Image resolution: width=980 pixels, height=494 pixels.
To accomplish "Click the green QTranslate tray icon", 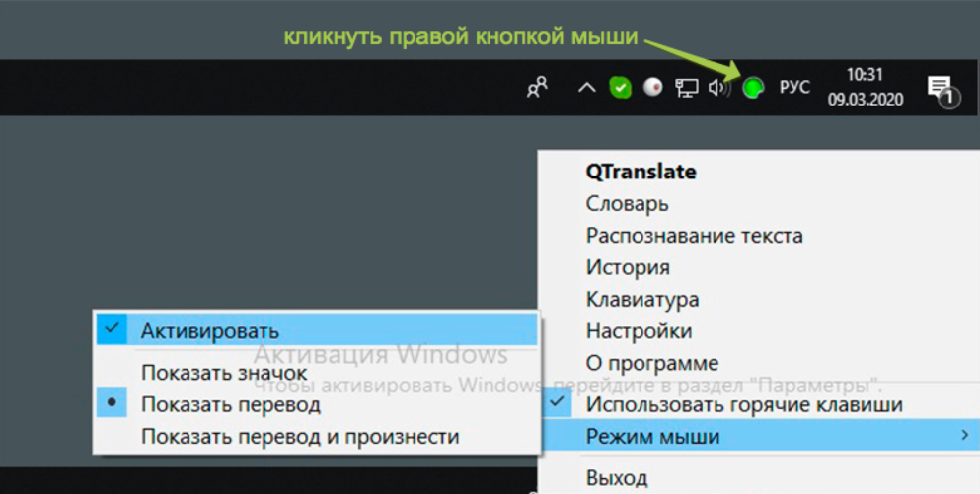I will point(753,88).
